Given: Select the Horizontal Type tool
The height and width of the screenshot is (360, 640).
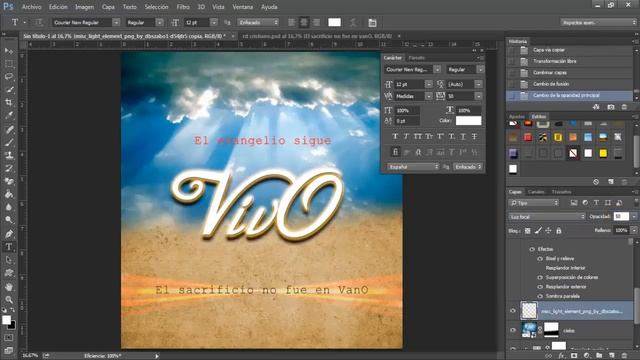Looking at the screenshot, I should (9, 247).
